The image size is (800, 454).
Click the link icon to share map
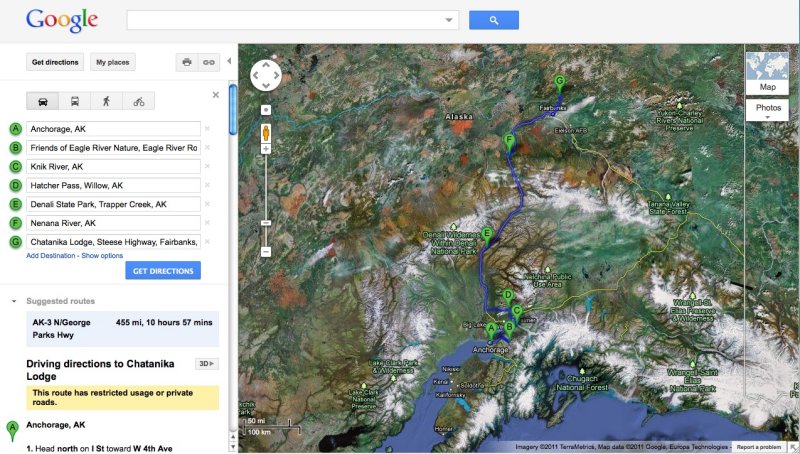(209, 62)
